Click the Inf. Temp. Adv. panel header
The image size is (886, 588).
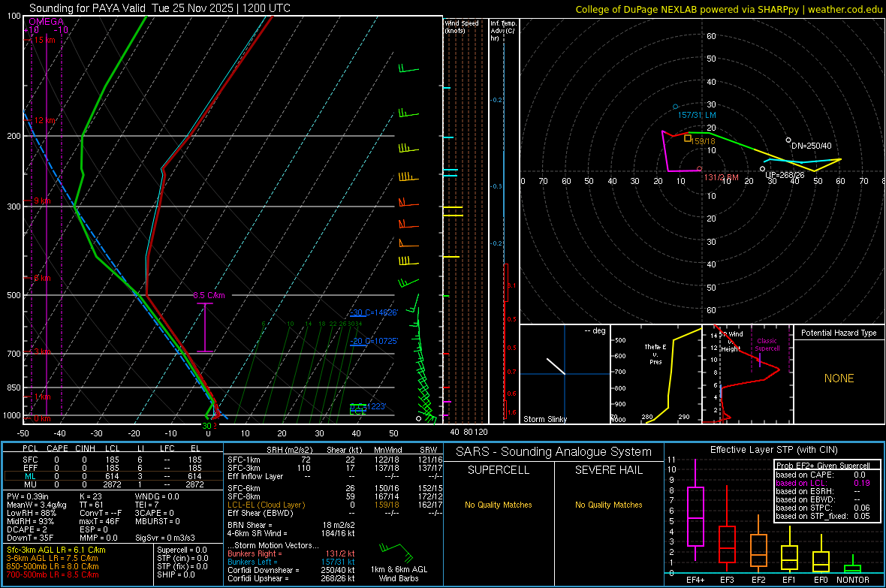point(503,31)
